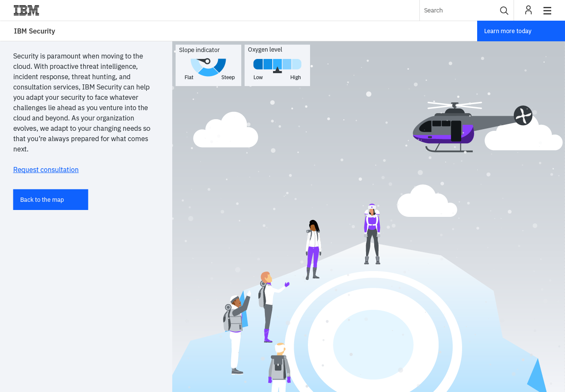Click the 'Low' oxygen label
Screen dimensions: 565x392
(x=258, y=77)
